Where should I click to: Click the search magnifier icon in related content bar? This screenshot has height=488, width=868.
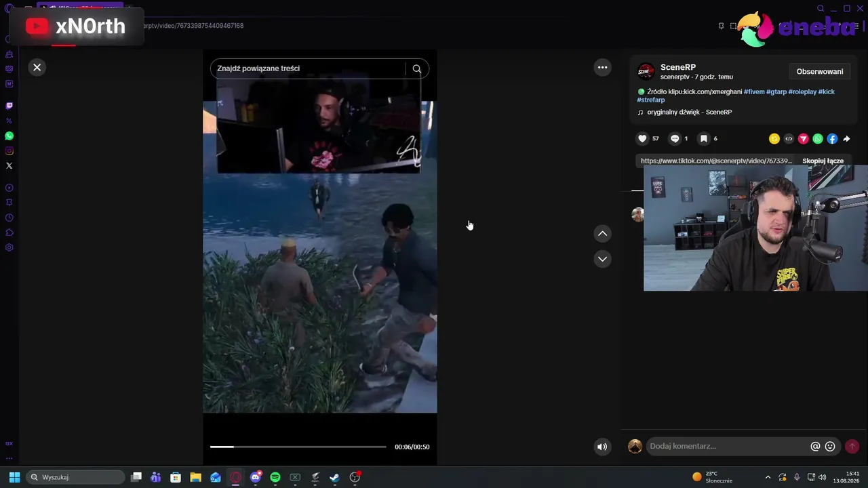417,68
